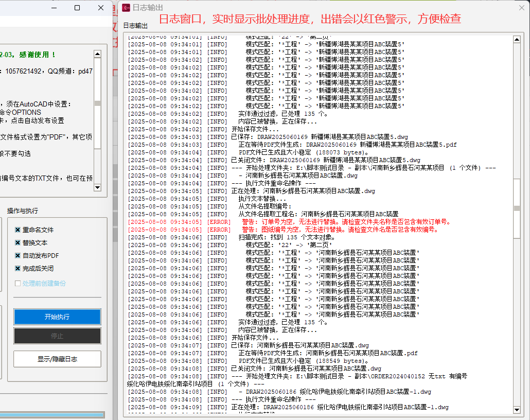This screenshot has width=530, height=420.
Task: Toggle the 完成后关闭 checkbox
Action: point(17,269)
